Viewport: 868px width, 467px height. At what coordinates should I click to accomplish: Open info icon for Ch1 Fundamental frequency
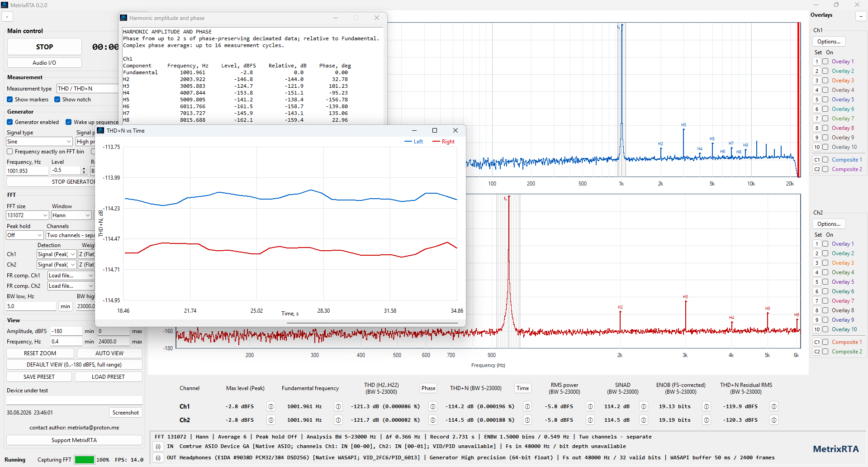pyautogui.click(x=338, y=406)
